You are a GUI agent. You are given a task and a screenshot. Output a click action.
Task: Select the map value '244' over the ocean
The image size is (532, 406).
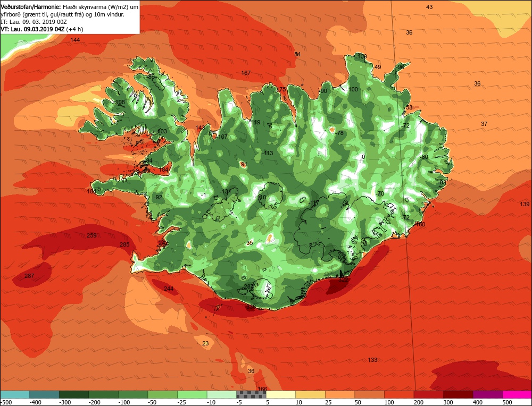pyautogui.click(x=169, y=289)
